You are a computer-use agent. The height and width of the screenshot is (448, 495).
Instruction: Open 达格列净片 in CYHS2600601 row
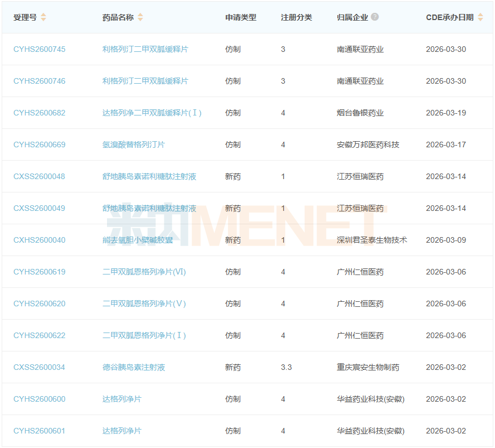[122, 431]
